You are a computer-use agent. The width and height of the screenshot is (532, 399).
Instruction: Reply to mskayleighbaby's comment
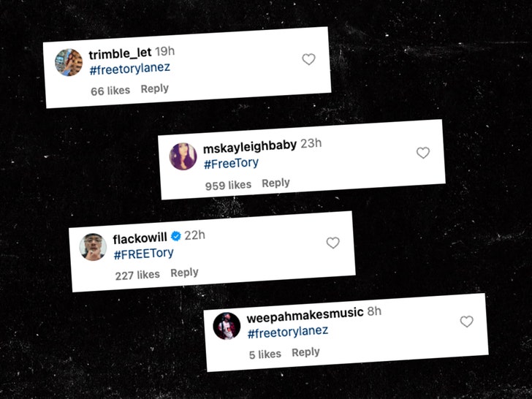click(275, 183)
